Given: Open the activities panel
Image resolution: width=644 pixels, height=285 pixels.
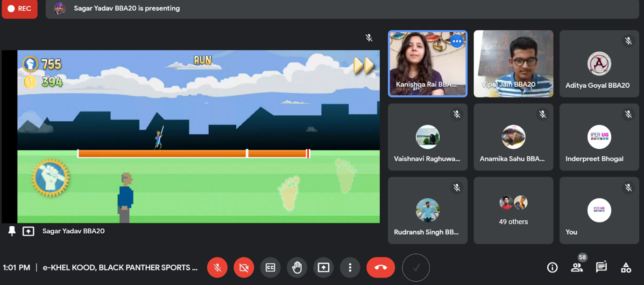Looking at the screenshot, I should [x=626, y=267].
